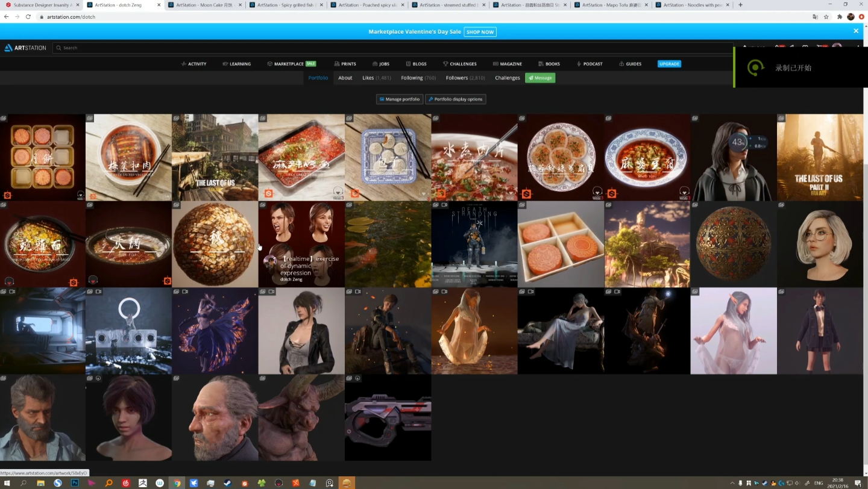The width and height of the screenshot is (868, 489).
Task: Open the Blogs section
Action: [416, 64]
